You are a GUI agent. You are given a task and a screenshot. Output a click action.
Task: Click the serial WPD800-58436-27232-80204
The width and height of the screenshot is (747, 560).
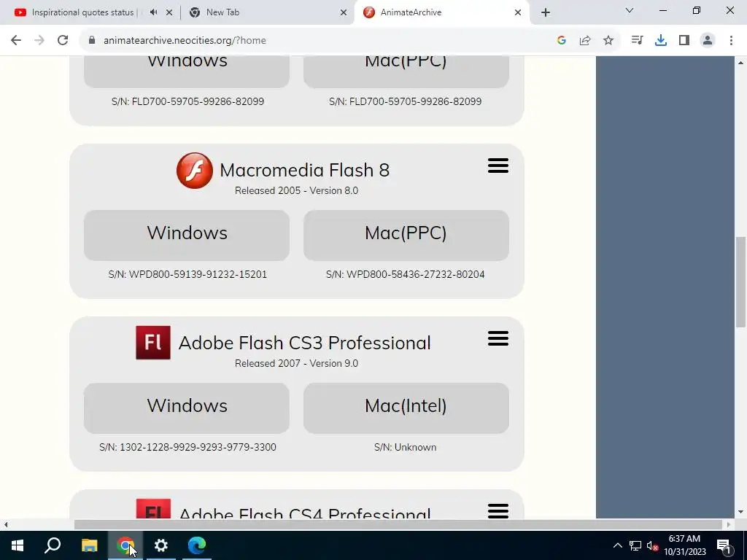(x=415, y=274)
